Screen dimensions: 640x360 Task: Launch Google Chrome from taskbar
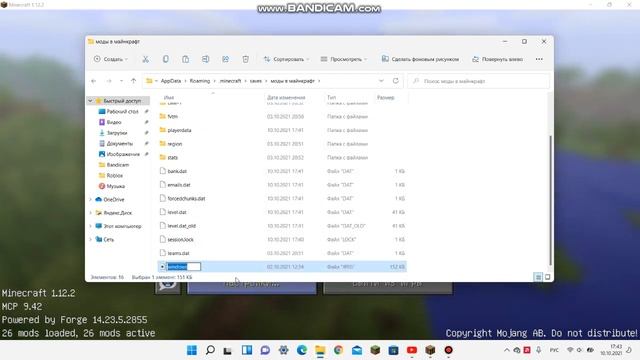(x=338, y=350)
